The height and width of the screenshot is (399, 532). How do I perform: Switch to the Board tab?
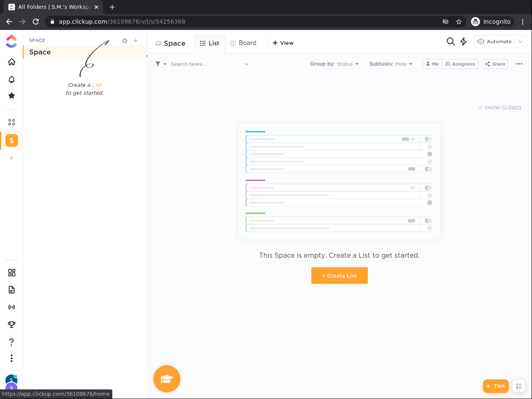coord(244,43)
